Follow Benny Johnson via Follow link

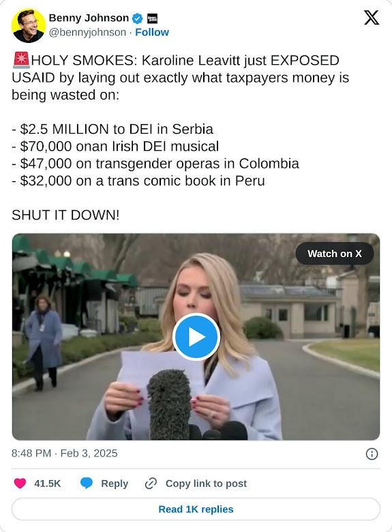(x=152, y=32)
